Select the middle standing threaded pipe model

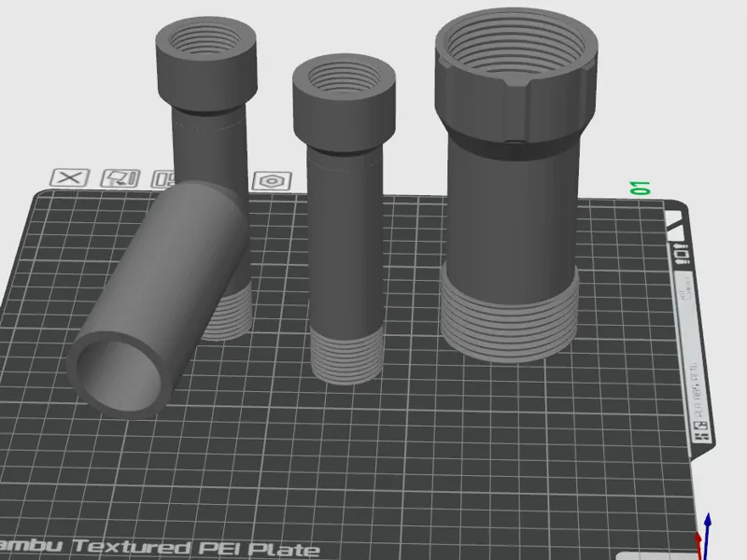point(344,219)
